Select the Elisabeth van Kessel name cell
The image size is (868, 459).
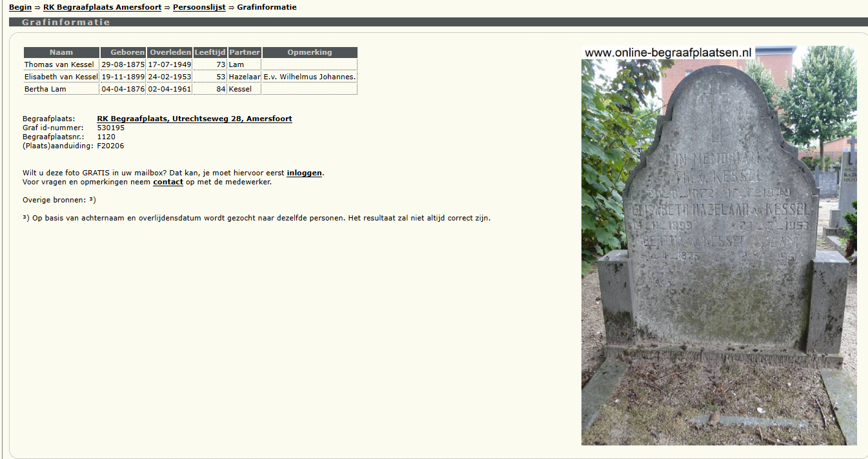(x=61, y=77)
